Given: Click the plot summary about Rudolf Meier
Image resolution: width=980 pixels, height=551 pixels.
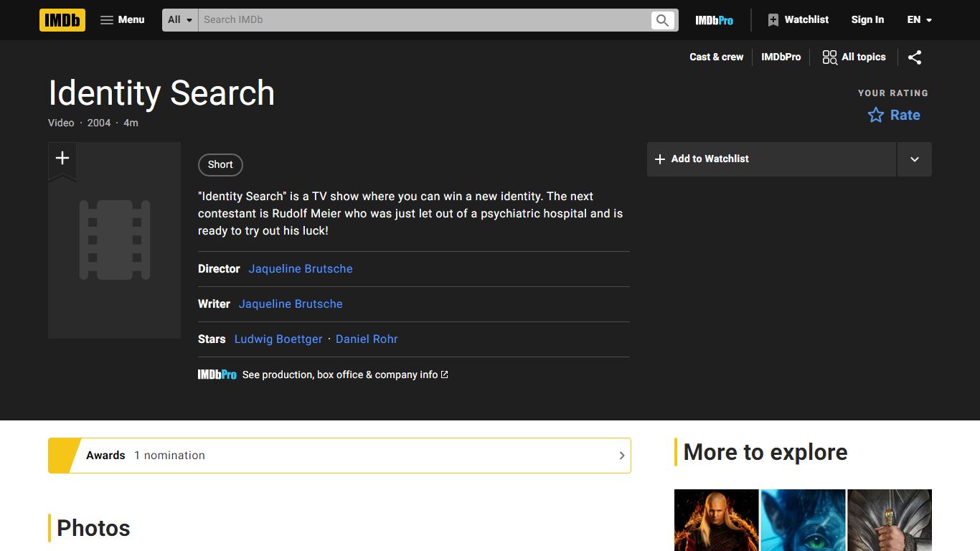Looking at the screenshot, I should 410,213.
